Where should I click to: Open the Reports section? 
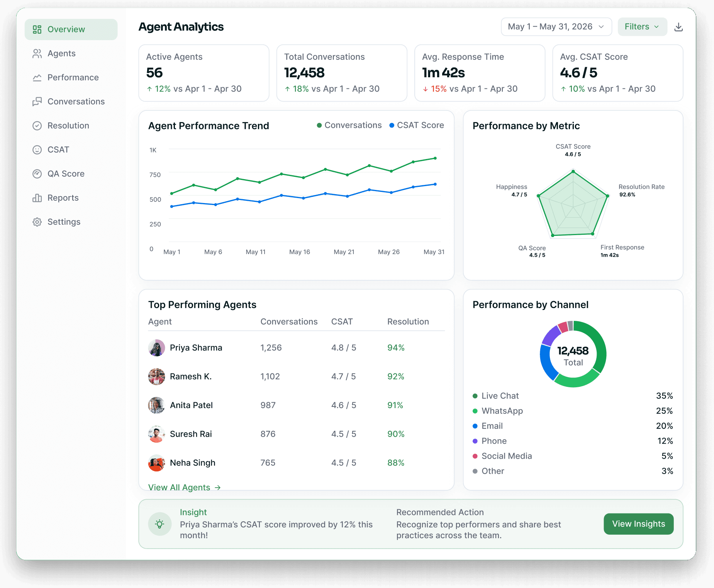click(x=71, y=198)
